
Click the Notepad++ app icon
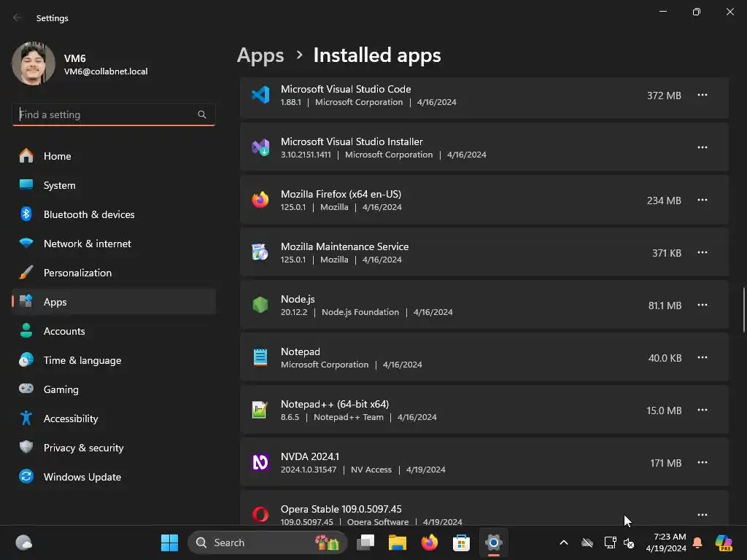click(x=260, y=410)
